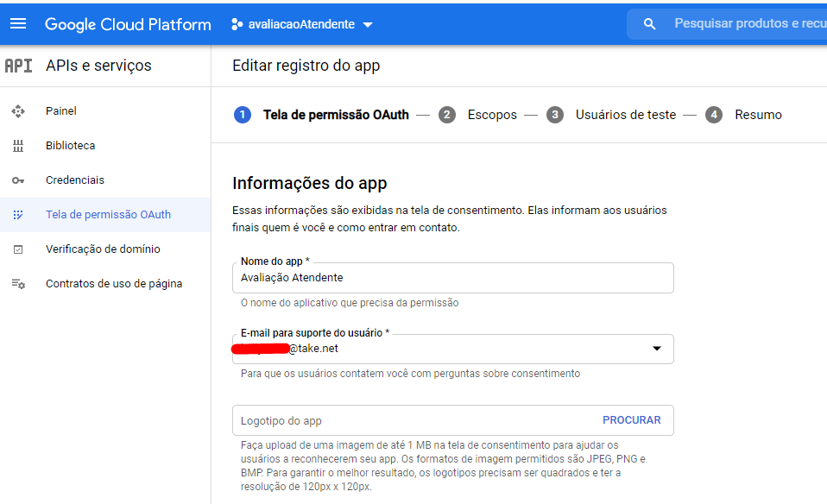Image resolution: width=827 pixels, height=504 pixels.
Task: Click the Credenciais key icon
Action: 18,180
